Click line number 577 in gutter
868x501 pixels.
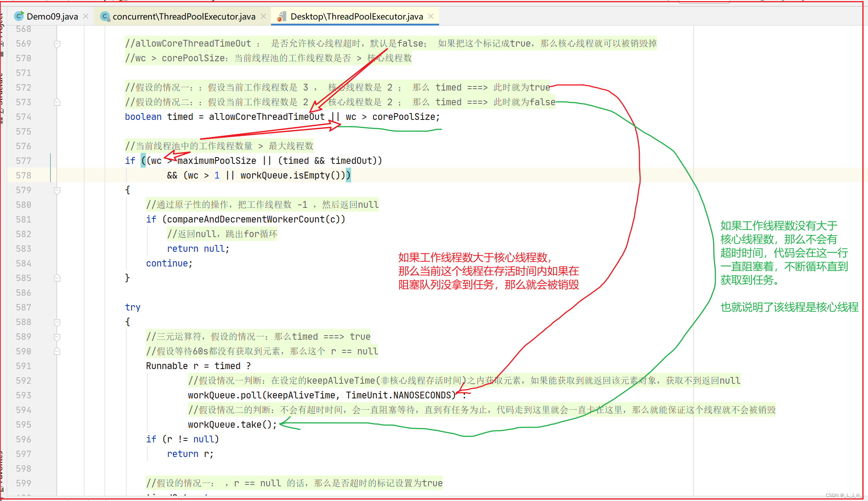(23, 161)
